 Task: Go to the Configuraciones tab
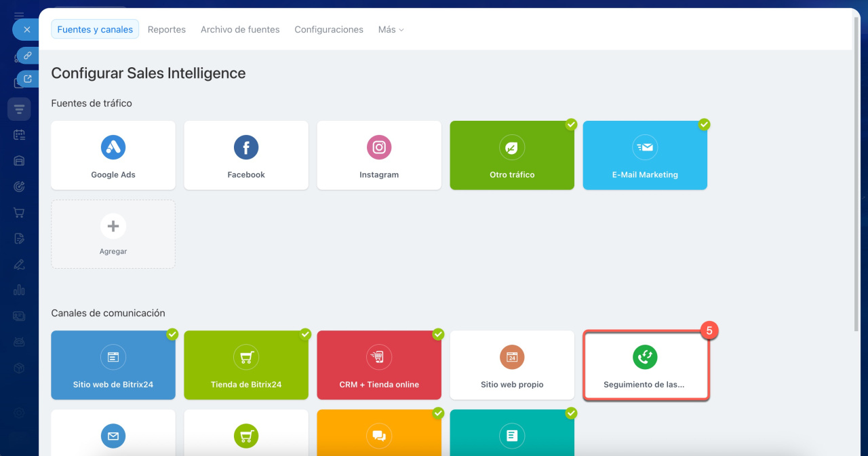point(329,30)
